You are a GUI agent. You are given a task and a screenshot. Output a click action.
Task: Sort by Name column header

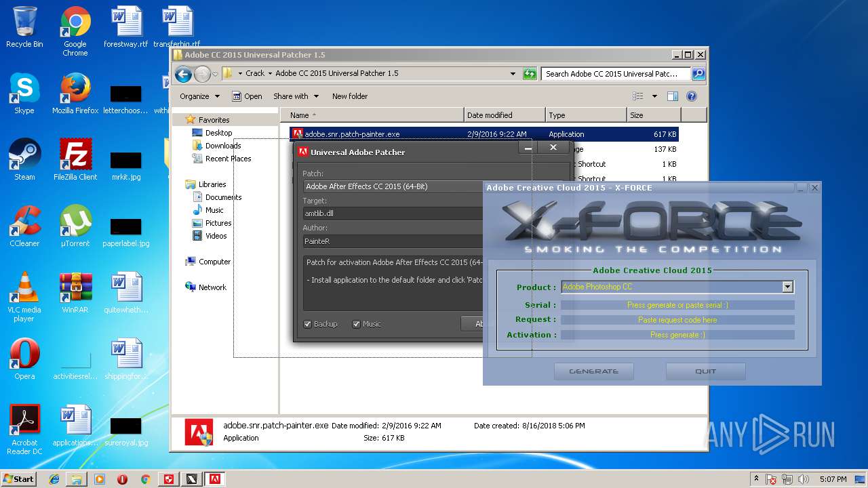click(x=372, y=115)
